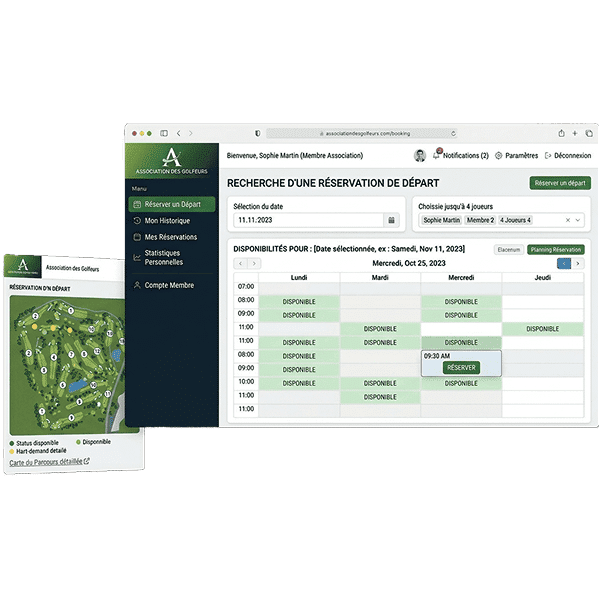
Task: Click the Paramètres gear icon
Action: pos(499,155)
